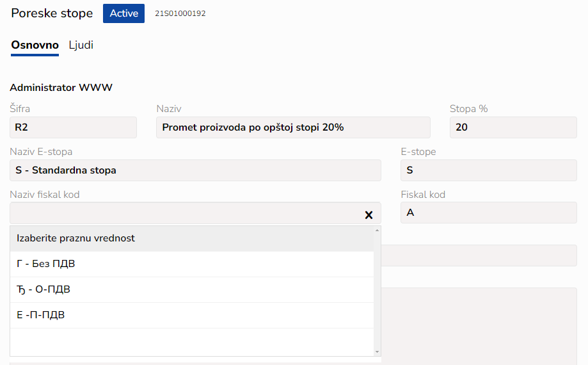This screenshot has width=588, height=365.
Task: Click the Naziv E-stopa field
Action: coord(195,170)
